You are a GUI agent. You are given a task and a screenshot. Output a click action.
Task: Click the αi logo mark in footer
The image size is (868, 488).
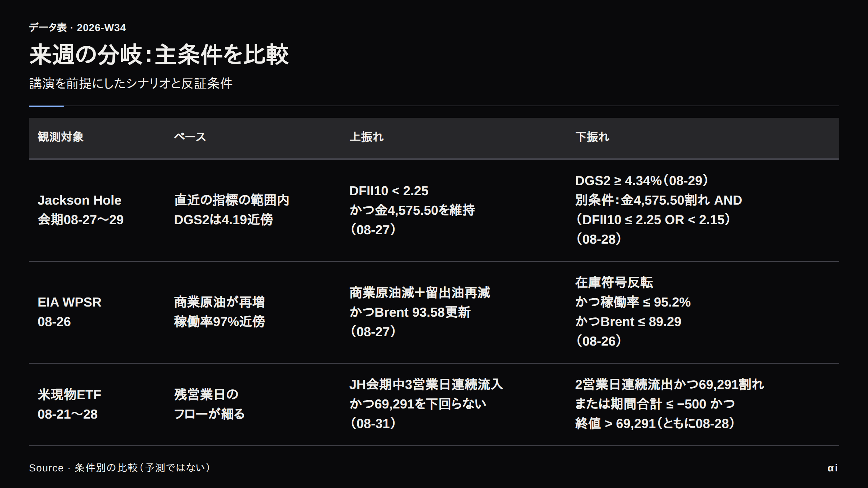(x=833, y=468)
